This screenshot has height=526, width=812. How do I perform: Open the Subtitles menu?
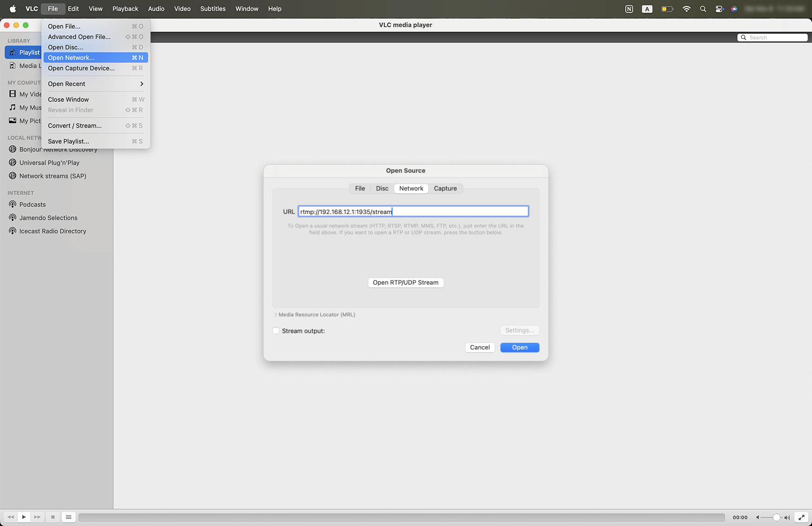[213, 9]
